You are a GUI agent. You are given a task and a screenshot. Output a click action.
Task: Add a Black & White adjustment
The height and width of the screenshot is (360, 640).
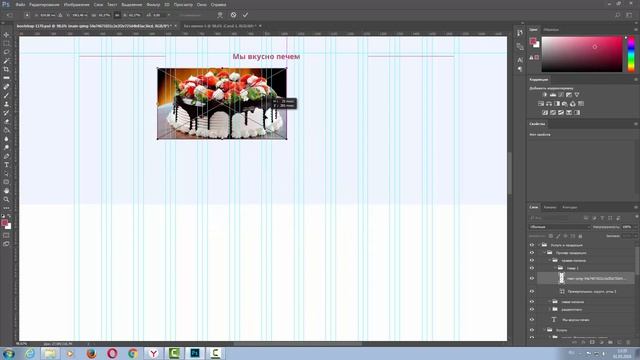[557, 104]
